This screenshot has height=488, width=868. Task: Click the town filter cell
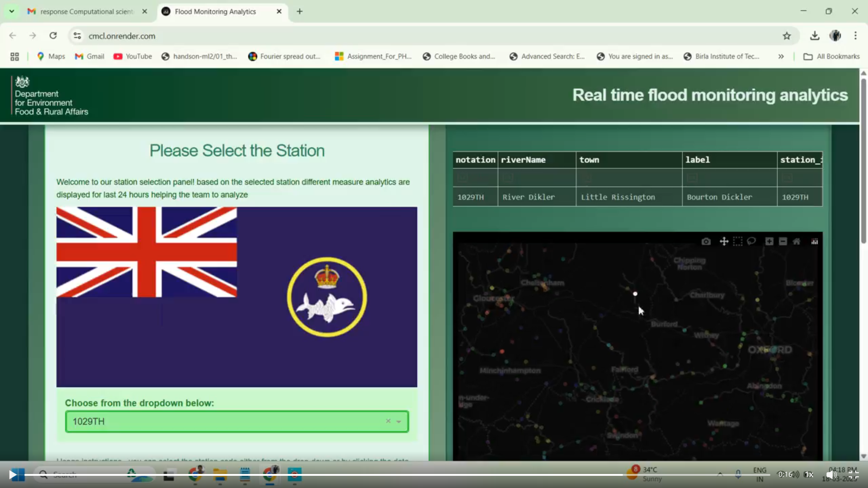629,178
